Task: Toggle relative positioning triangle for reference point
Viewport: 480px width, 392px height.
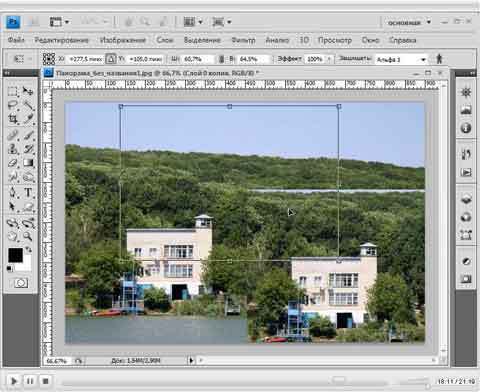Action: coord(111,59)
